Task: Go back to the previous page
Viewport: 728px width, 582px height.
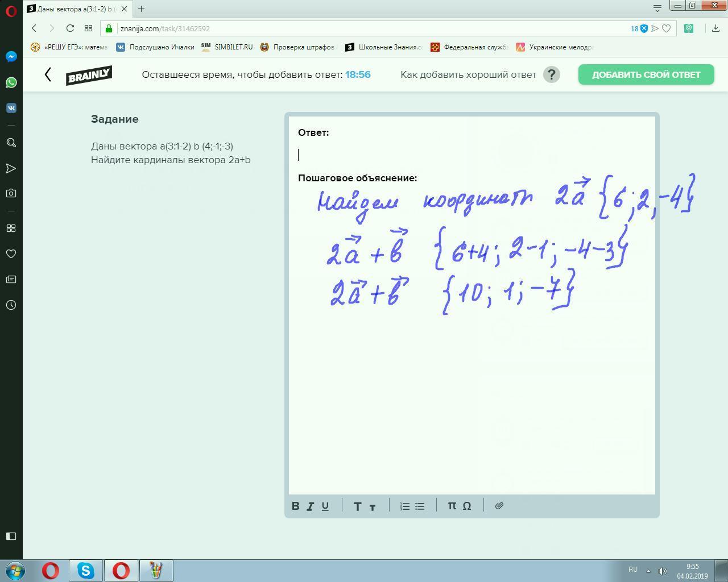Action: (34, 28)
